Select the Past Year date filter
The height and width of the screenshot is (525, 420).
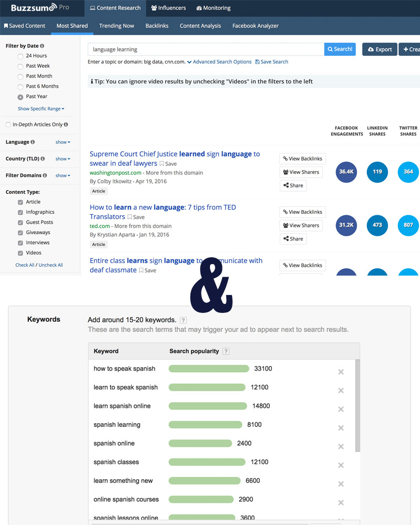pyautogui.click(x=20, y=97)
